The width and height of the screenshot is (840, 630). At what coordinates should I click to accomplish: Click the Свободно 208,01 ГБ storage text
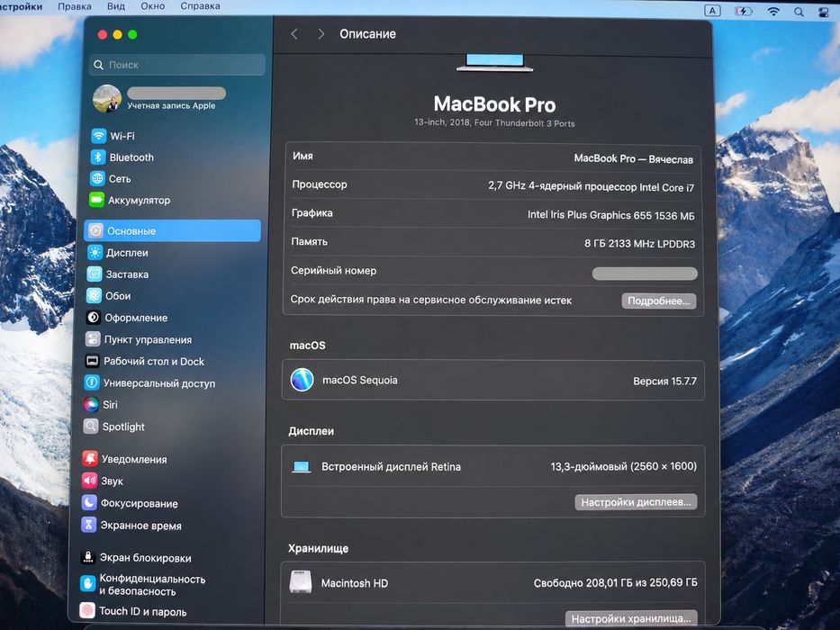(616, 583)
